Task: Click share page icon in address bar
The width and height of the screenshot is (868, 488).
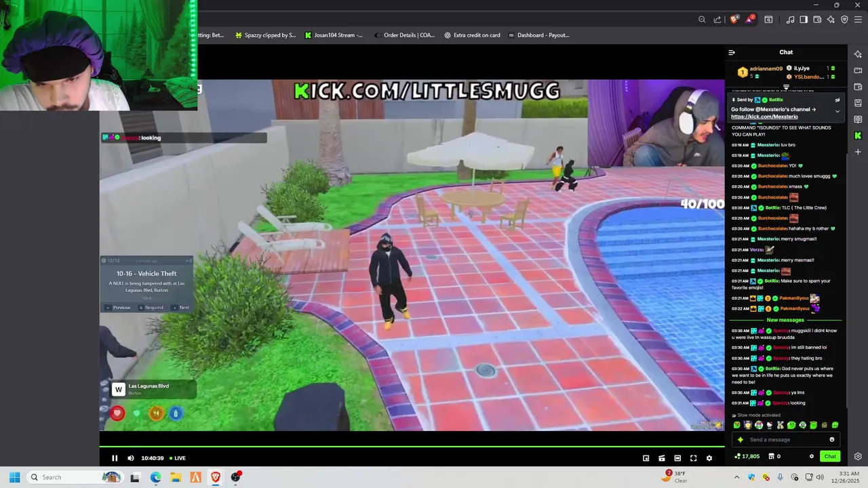Action: pyautogui.click(x=717, y=20)
